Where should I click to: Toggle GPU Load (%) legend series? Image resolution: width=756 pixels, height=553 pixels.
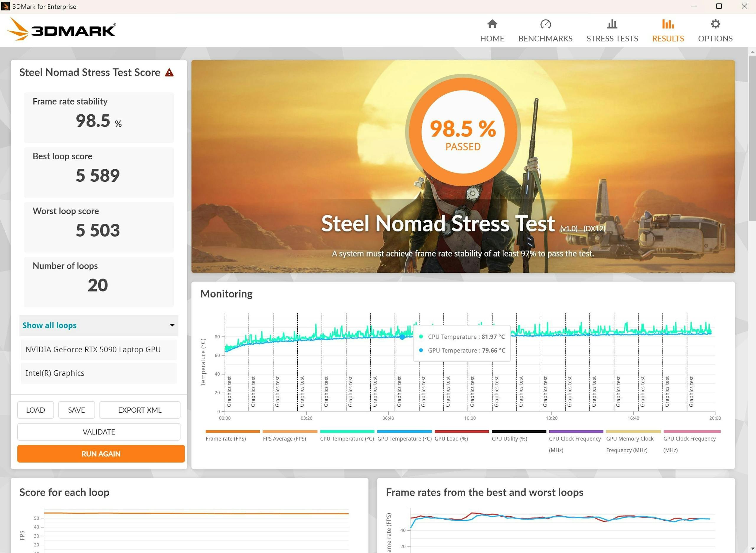(x=451, y=439)
